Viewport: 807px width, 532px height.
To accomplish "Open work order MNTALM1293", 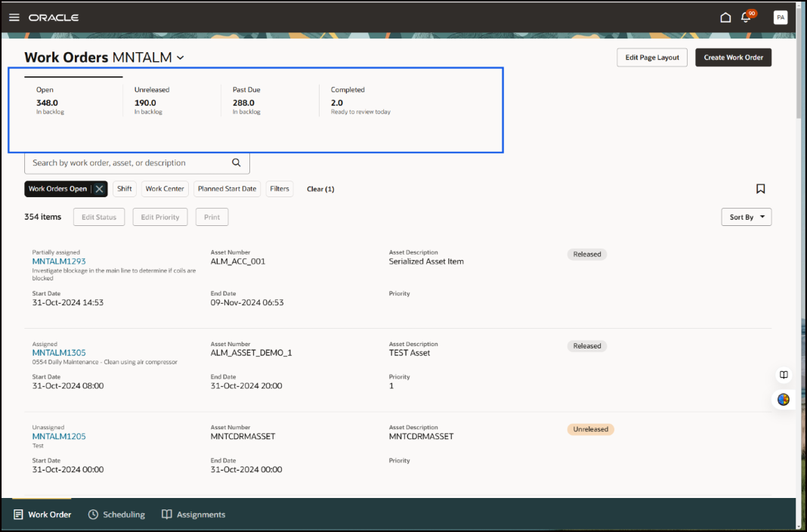I will point(59,261).
